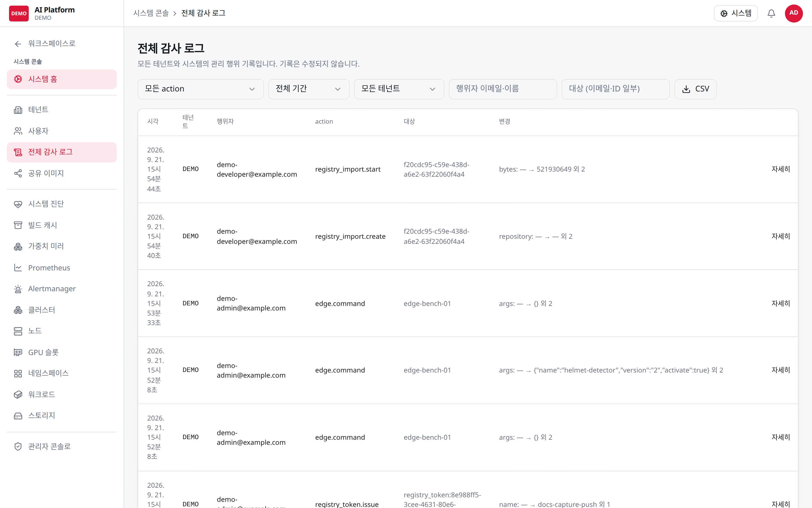This screenshot has width=812, height=508.
Task: Open the 모든 action filter dropdown
Action: coord(200,89)
